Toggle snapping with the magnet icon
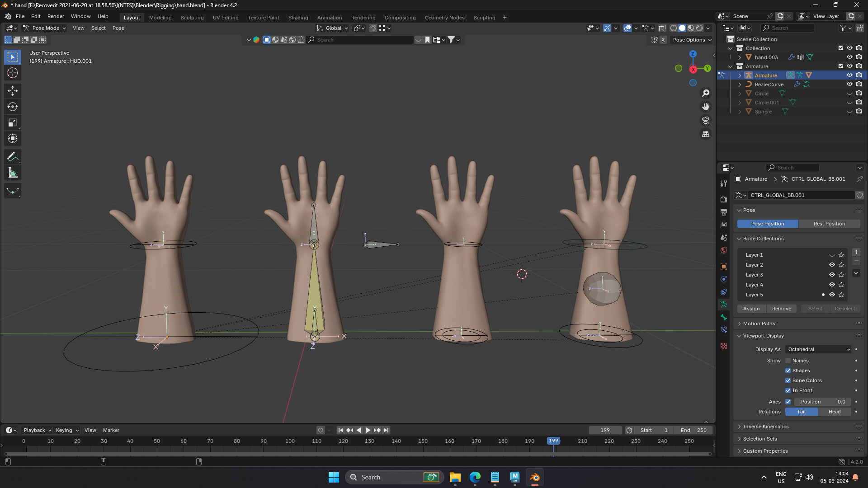 pos(373,28)
